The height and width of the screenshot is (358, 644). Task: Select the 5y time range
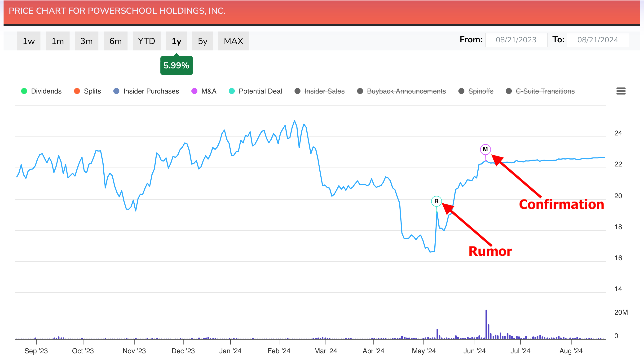(203, 41)
